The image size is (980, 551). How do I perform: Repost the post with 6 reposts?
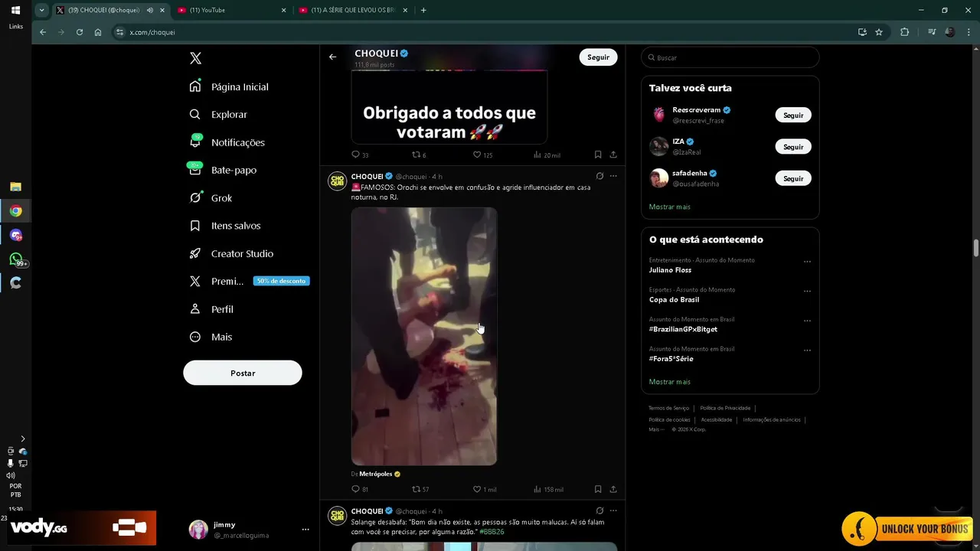(x=419, y=155)
